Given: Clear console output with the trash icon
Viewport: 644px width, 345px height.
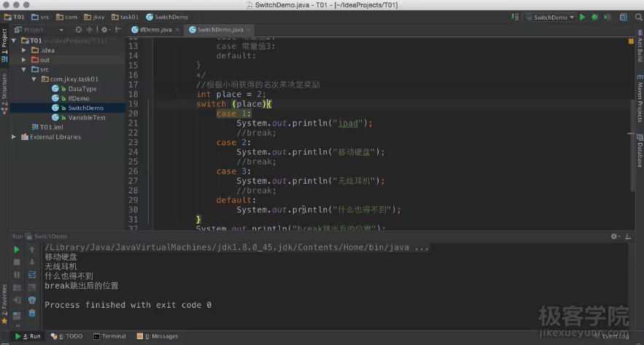Looking at the screenshot, I should [32, 313].
